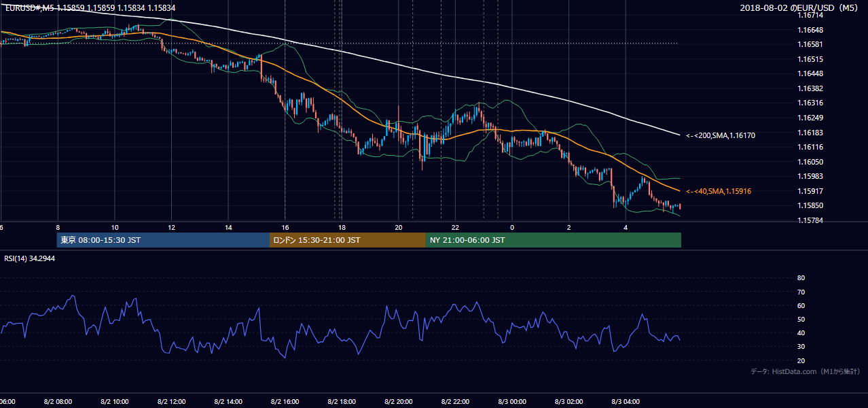Click RSI scale value 80

tap(801, 278)
